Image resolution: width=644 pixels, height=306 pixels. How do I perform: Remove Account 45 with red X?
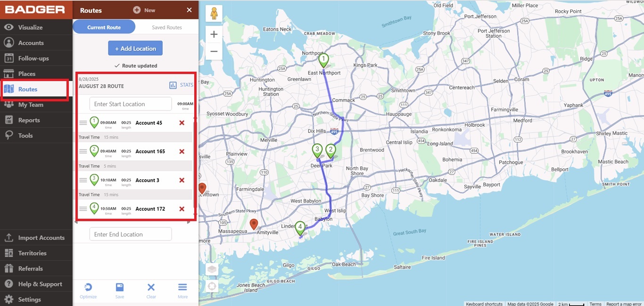pos(182,123)
